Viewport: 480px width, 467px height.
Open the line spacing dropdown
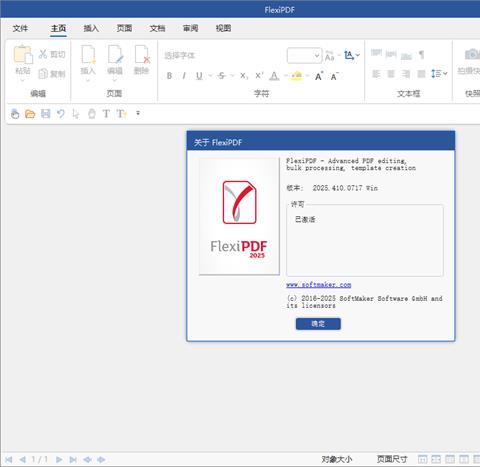pos(439,73)
